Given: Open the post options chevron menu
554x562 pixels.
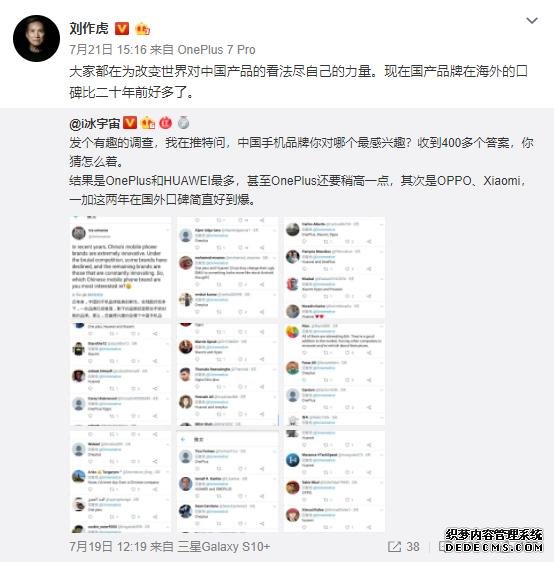Looking at the screenshot, I should (x=532, y=21).
